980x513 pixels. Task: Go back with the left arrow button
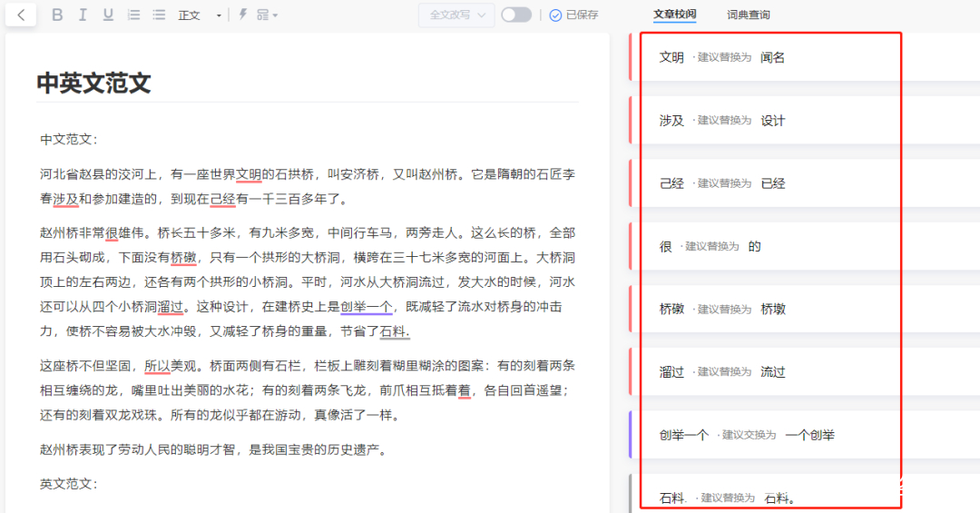(x=21, y=15)
